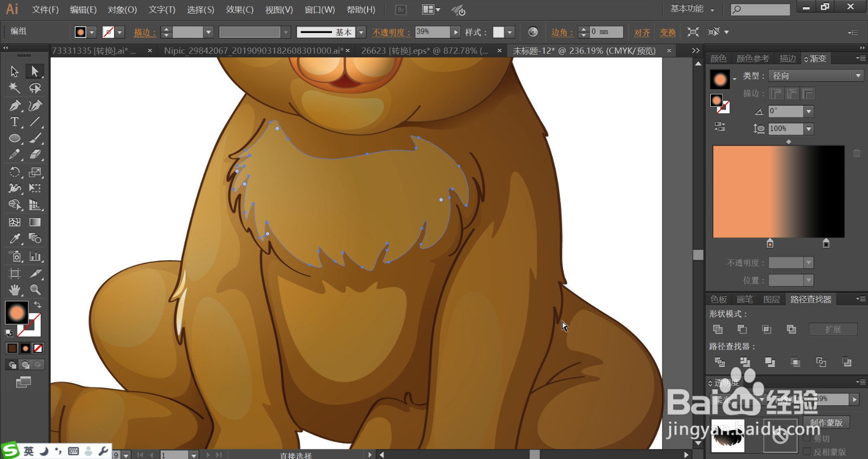Image resolution: width=868 pixels, height=459 pixels.
Task: Click the Divide pathfinder icon
Action: click(719, 362)
